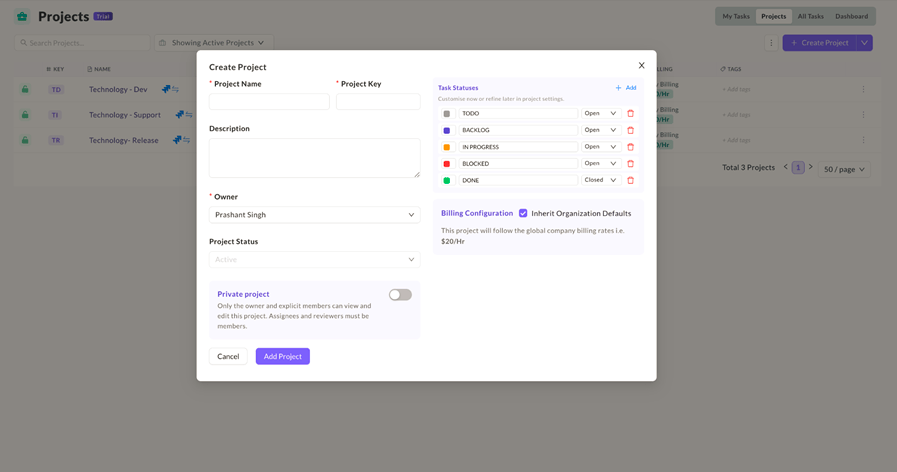Pick color for BLOCKED status
The image size is (897, 472).
coord(447,164)
